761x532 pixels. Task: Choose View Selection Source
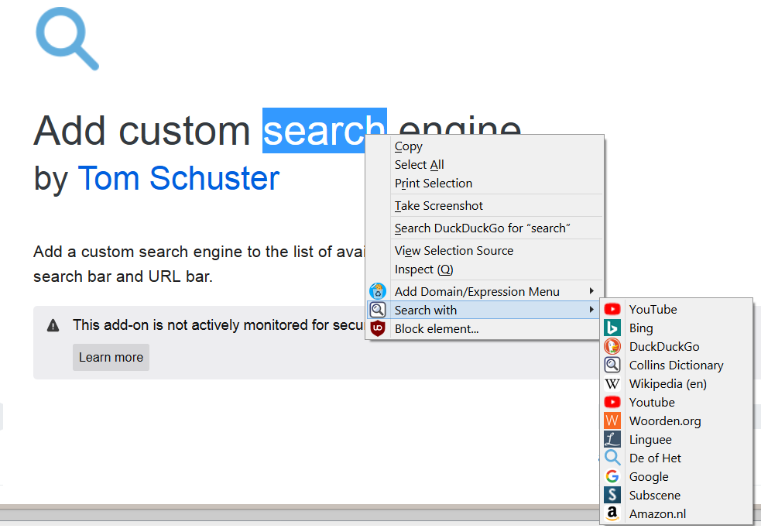tap(485, 250)
